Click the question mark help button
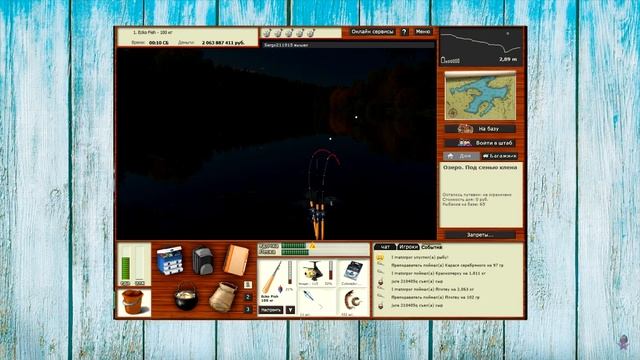 tap(404, 31)
